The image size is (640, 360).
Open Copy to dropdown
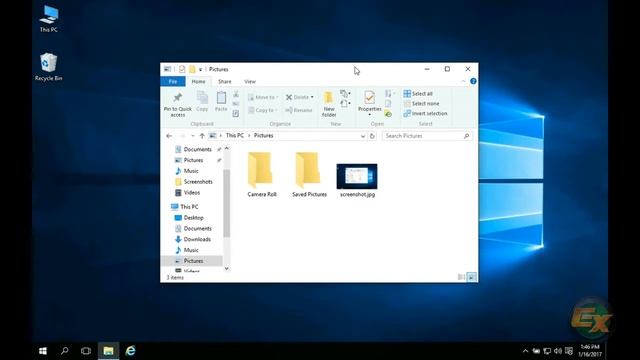tap(263, 110)
